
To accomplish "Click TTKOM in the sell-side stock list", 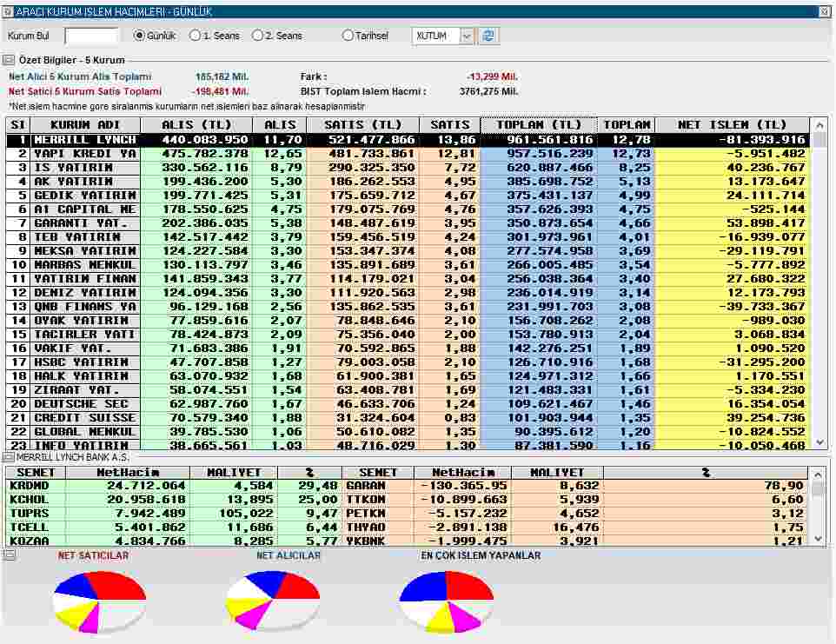I will 365,499.
